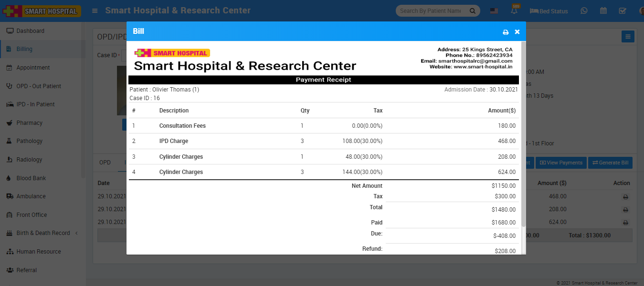
Task: Close the Bill dialog
Action: pos(517,32)
